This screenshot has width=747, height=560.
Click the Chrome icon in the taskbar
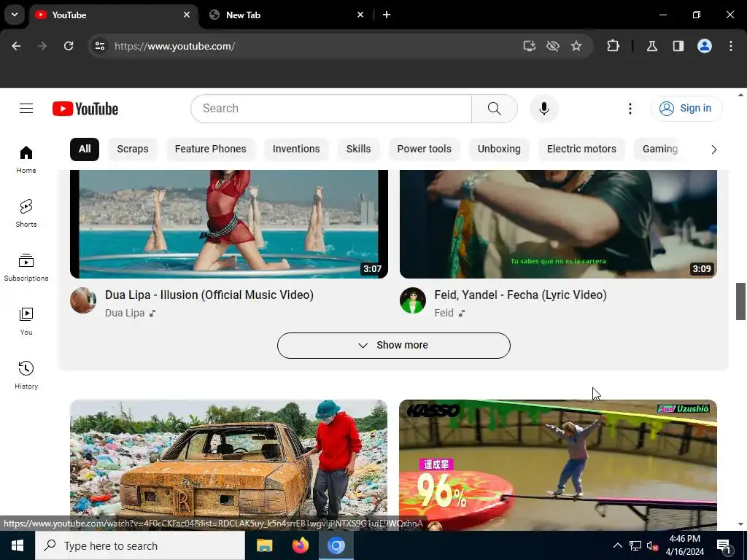(x=336, y=545)
